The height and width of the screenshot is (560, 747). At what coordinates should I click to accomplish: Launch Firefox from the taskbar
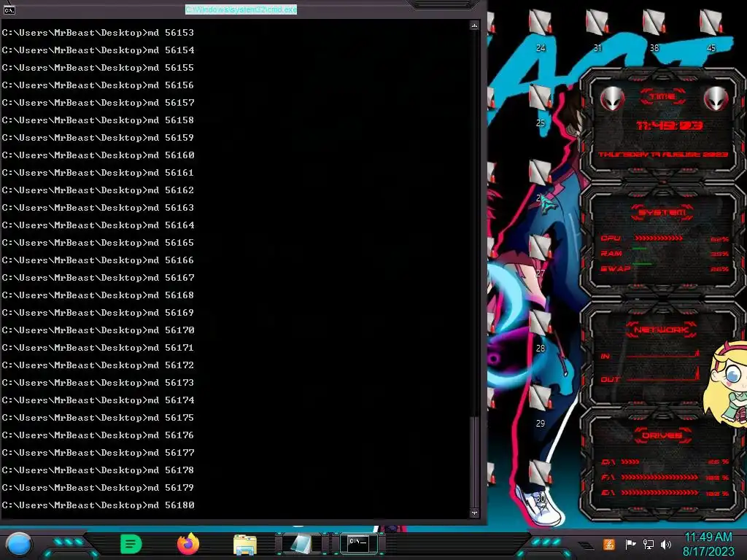pos(188,544)
